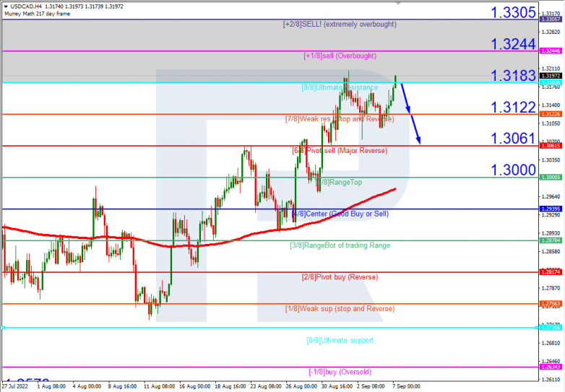
Task: Click the 1.26110 price scale value
Action: [x=551, y=380]
